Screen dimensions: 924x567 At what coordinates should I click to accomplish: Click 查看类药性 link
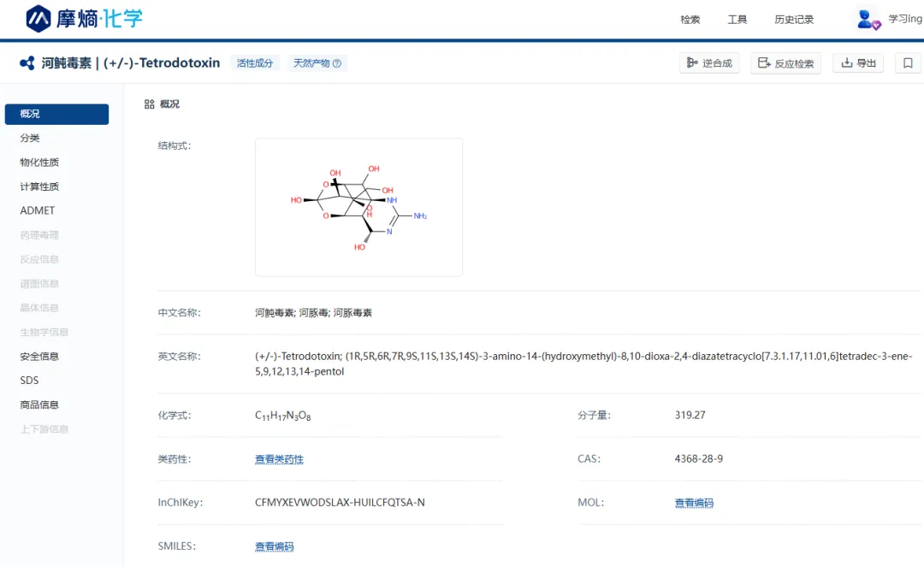click(279, 459)
